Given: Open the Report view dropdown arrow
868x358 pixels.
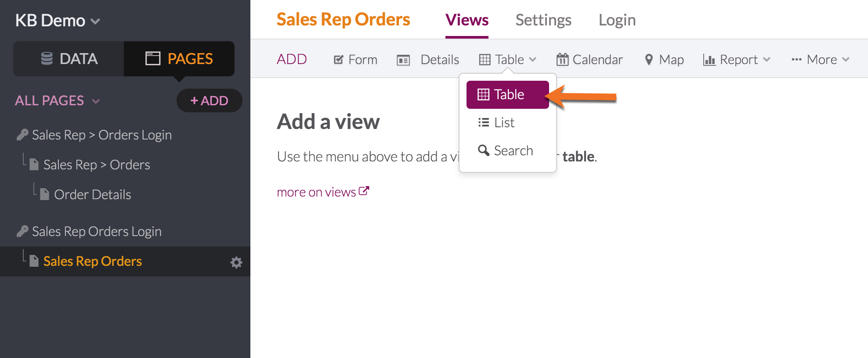Looking at the screenshot, I should [767, 60].
